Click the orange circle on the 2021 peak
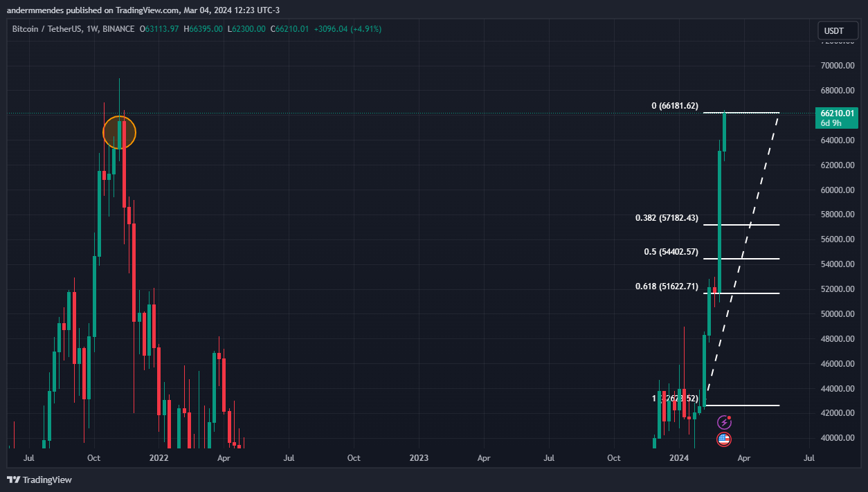 coord(120,133)
